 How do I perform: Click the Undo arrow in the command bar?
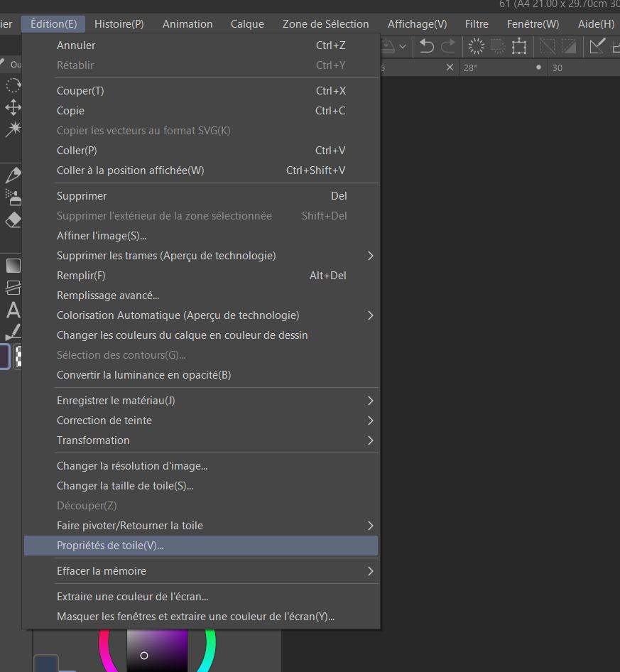(426, 46)
